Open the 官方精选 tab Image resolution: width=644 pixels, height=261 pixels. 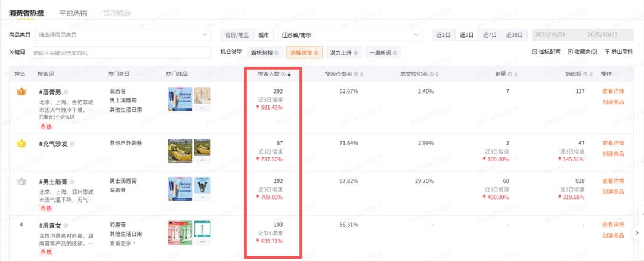point(116,13)
